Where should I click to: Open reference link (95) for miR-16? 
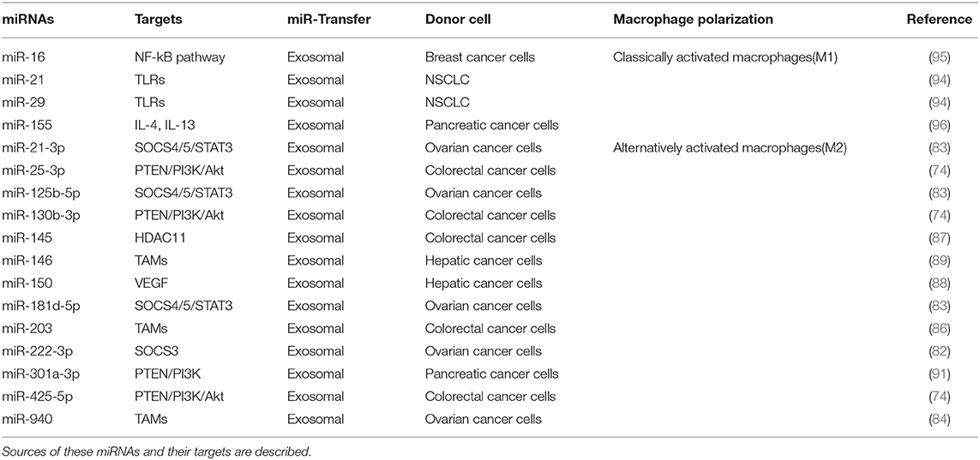(940, 57)
